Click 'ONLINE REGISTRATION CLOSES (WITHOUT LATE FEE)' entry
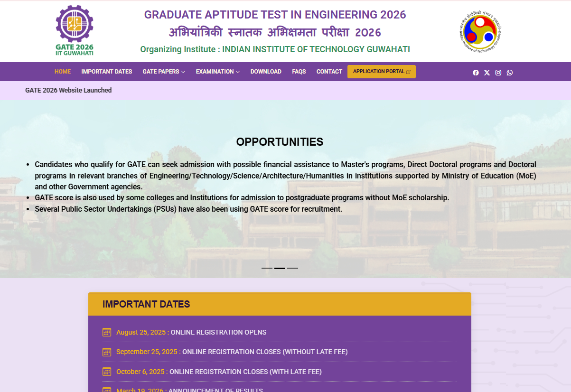Viewport: 571px width, 392px height. point(265,352)
